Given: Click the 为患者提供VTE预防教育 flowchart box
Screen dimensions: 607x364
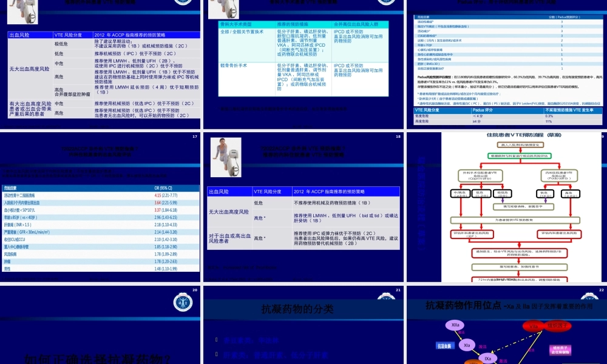Looking at the screenshot, I should [x=515, y=220].
